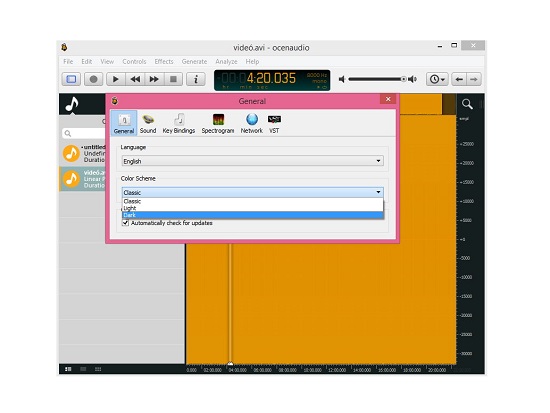Adjust the volume slider handle
The image size is (550, 413).
click(x=404, y=79)
